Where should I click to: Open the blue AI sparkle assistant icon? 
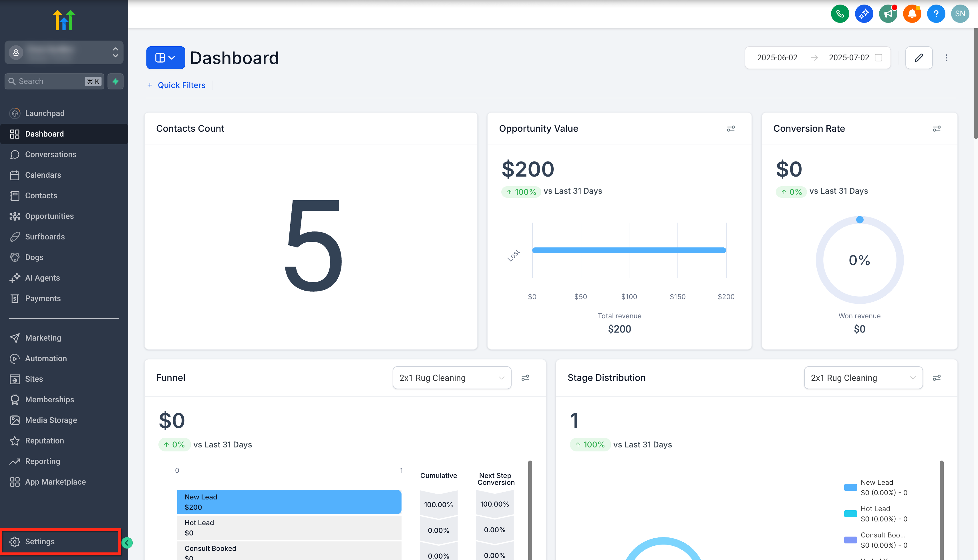(x=864, y=14)
